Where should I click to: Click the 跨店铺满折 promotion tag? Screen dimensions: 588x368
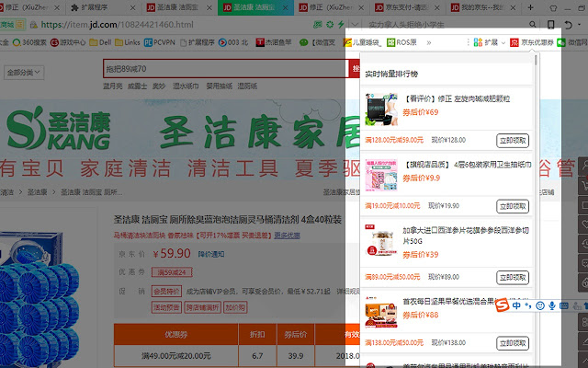click(202, 307)
